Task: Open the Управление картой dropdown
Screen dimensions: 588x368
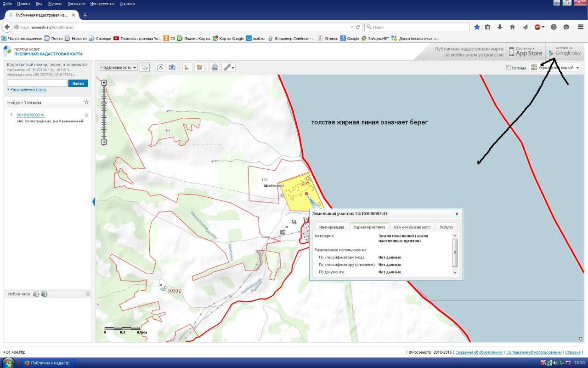Action: (x=554, y=68)
